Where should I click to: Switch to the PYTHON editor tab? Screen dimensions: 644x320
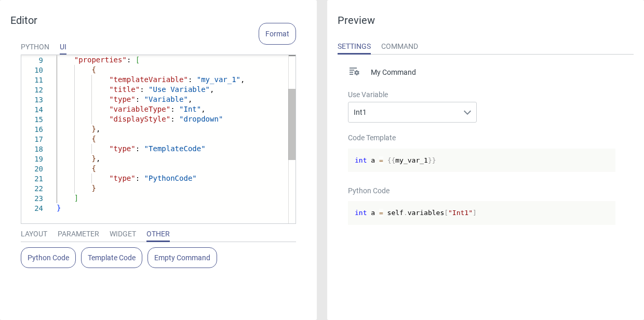[35, 47]
